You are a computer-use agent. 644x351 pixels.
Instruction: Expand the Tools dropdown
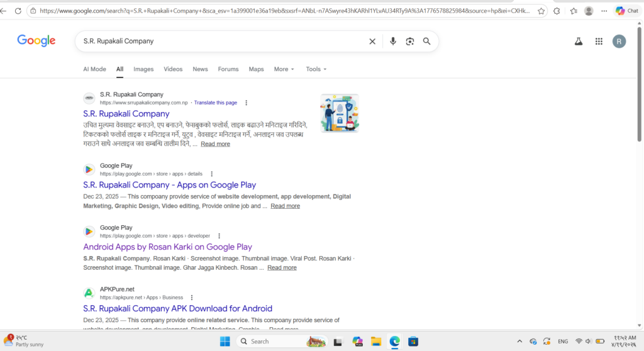click(x=316, y=69)
